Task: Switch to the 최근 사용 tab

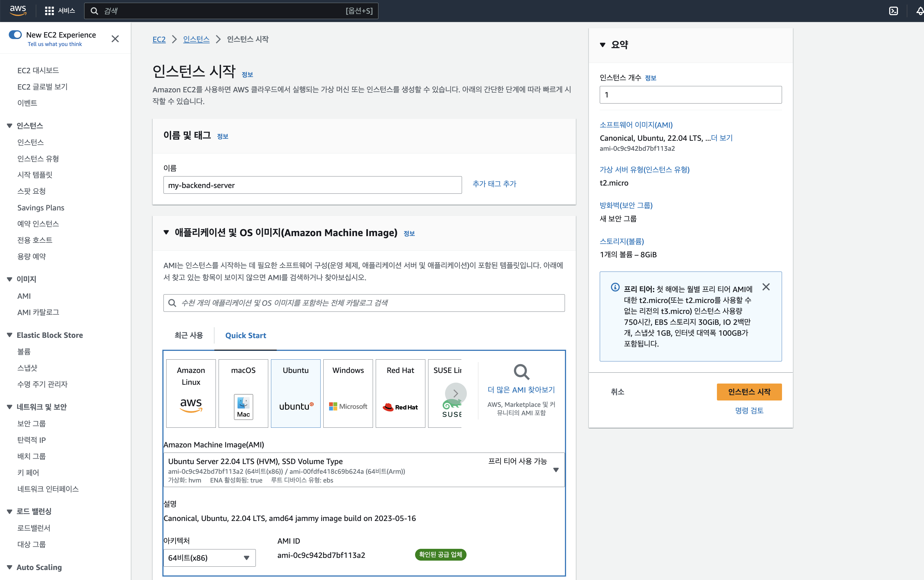Action: (188, 335)
